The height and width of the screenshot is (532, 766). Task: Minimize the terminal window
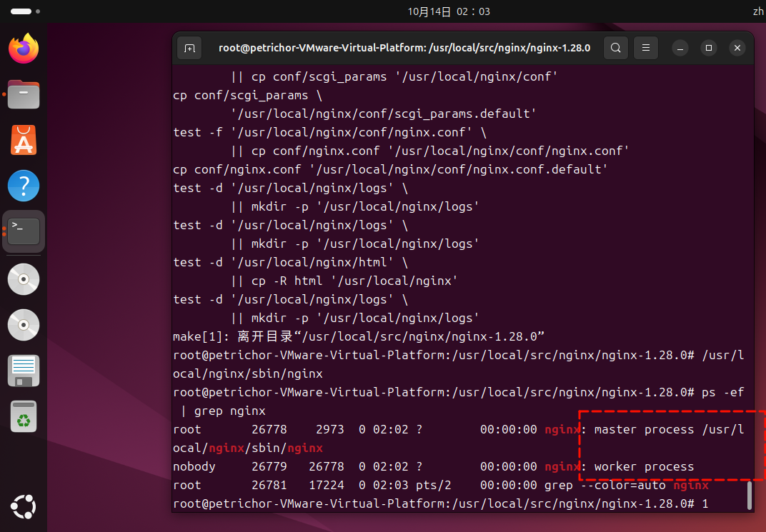[x=680, y=48]
